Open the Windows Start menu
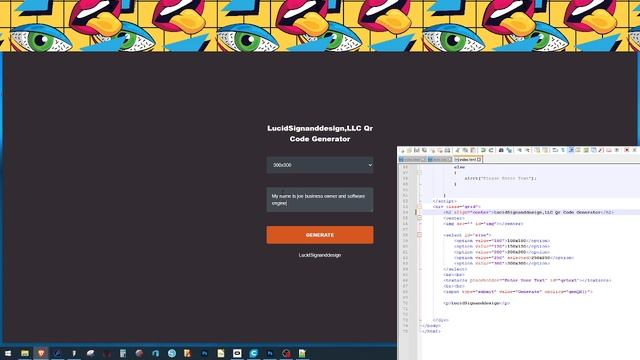This screenshot has height=360, width=640. (x=8, y=353)
